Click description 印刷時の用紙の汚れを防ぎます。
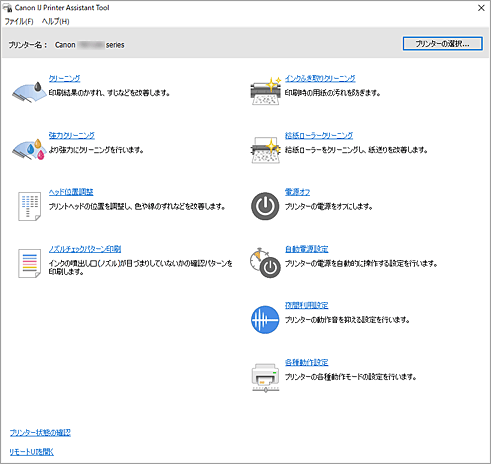This screenshot has width=491, height=464. pos(332,93)
